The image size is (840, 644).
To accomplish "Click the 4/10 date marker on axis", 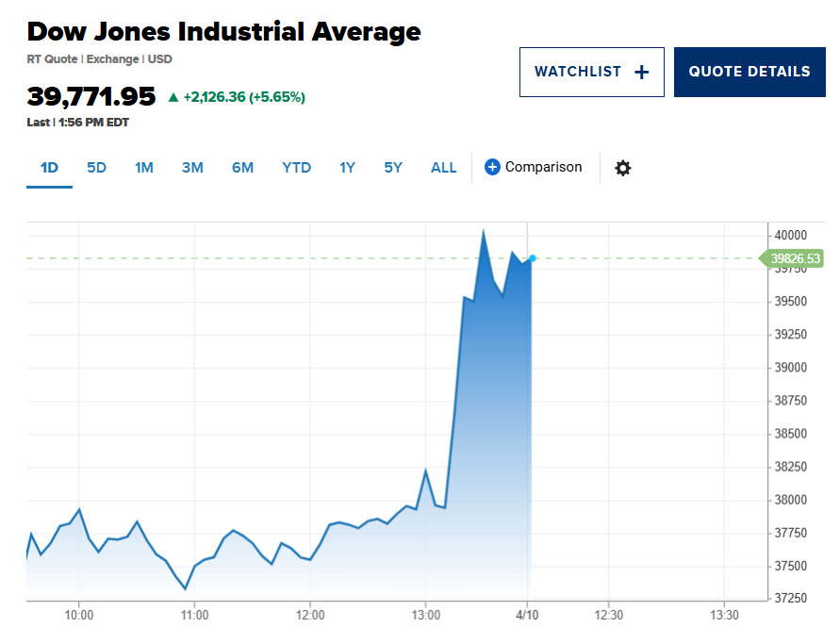I will [x=527, y=616].
